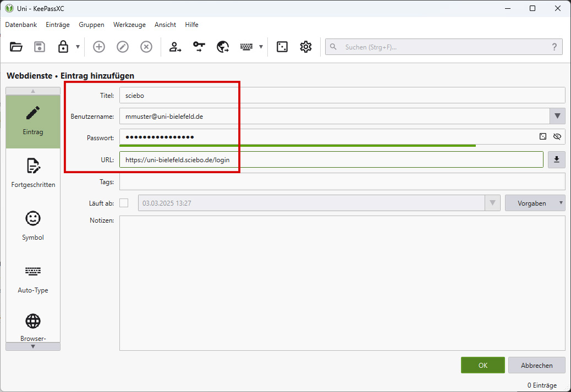Open the Werkzeuge menu

(x=129, y=25)
